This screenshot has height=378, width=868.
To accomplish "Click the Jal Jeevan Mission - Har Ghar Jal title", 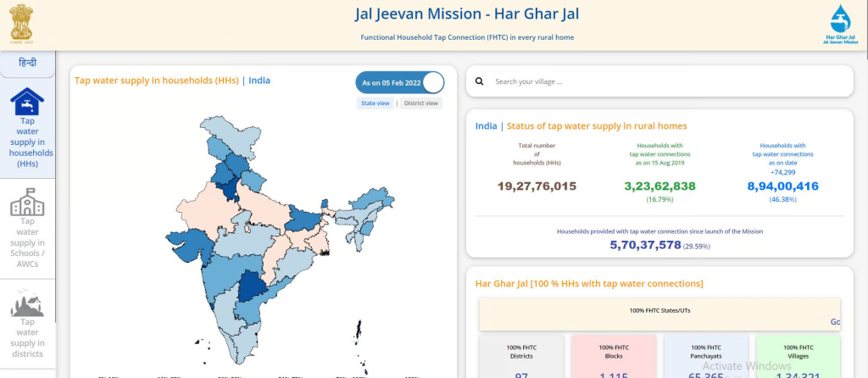I will tap(467, 14).
